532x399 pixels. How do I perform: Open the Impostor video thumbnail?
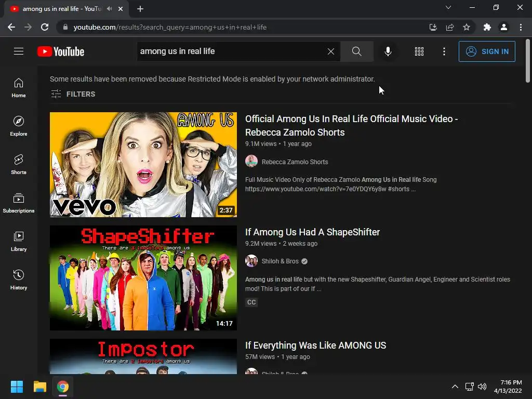pos(143,356)
